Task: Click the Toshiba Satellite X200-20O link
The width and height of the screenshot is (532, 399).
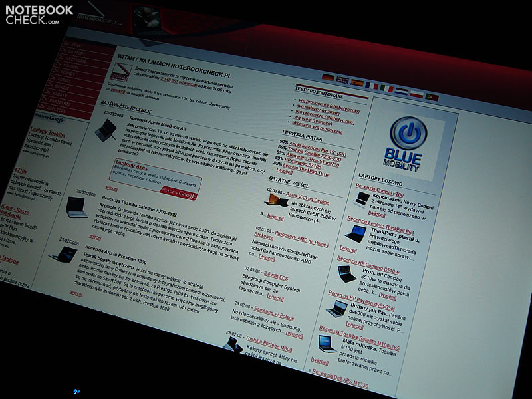Action: point(314,154)
